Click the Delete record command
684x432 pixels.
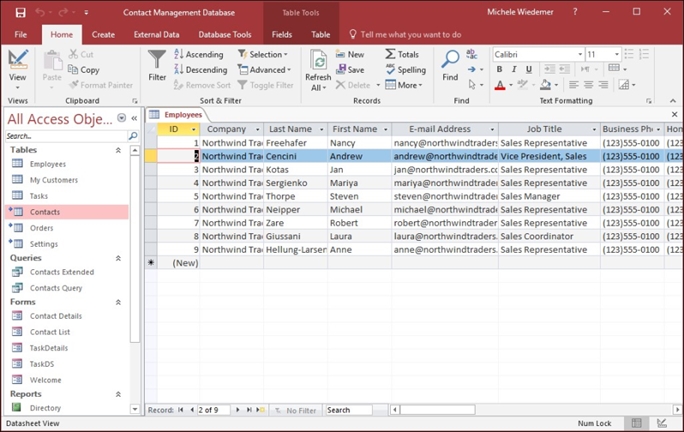click(x=353, y=85)
